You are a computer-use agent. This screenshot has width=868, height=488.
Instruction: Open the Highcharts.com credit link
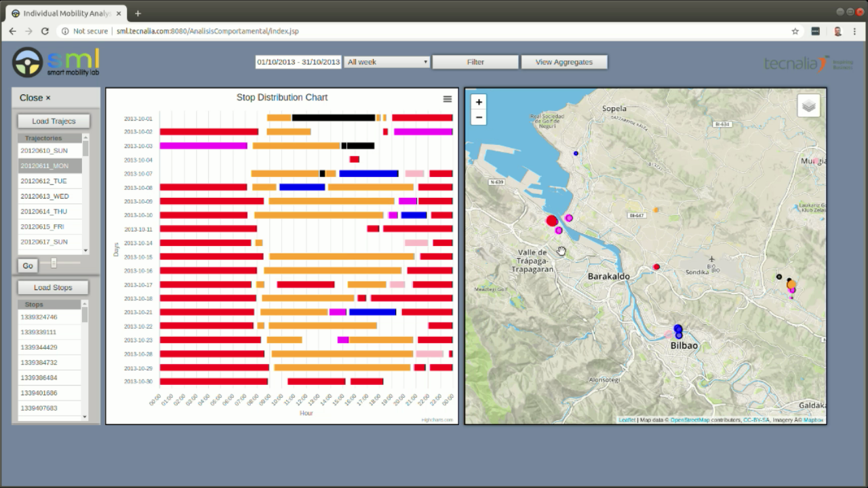pyautogui.click(x=437, y=420)
